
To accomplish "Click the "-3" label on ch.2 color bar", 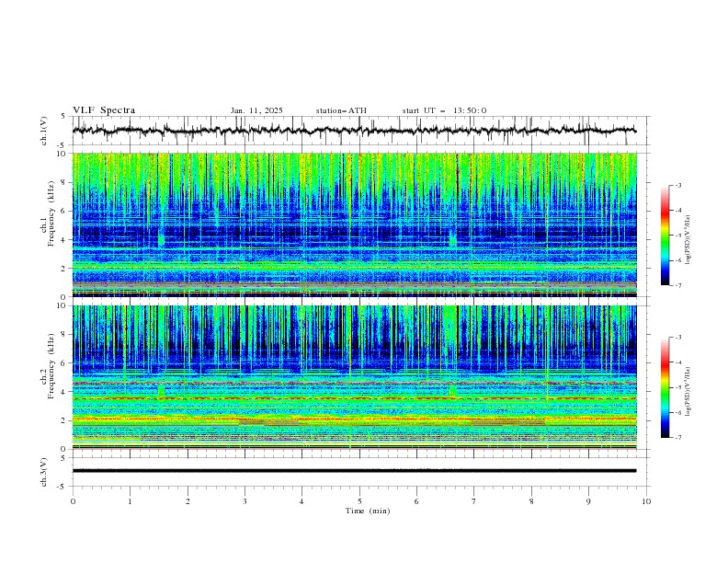I will [x=678, y=338].
